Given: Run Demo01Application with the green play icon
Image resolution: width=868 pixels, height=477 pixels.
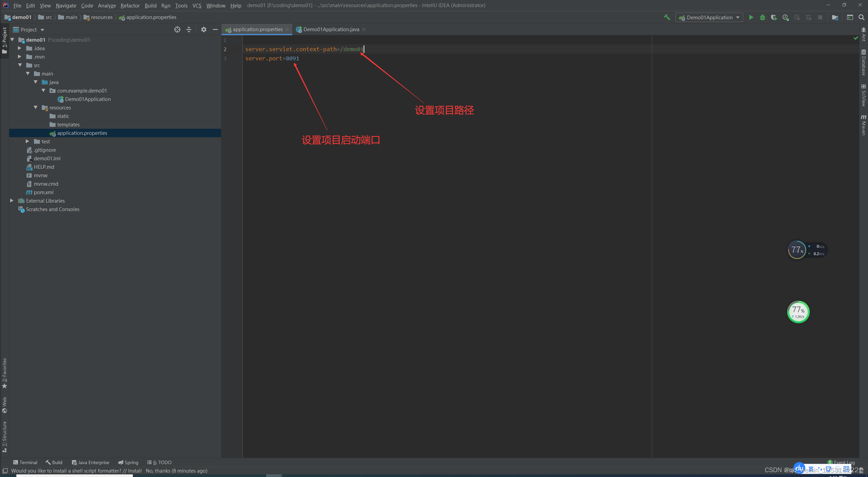Looking at the screenshot, I should pos(751,17).
